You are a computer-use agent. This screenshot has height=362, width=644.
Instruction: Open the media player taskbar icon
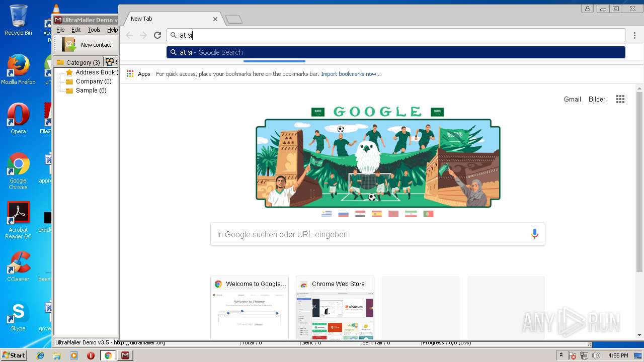click(x=74, y=355)
